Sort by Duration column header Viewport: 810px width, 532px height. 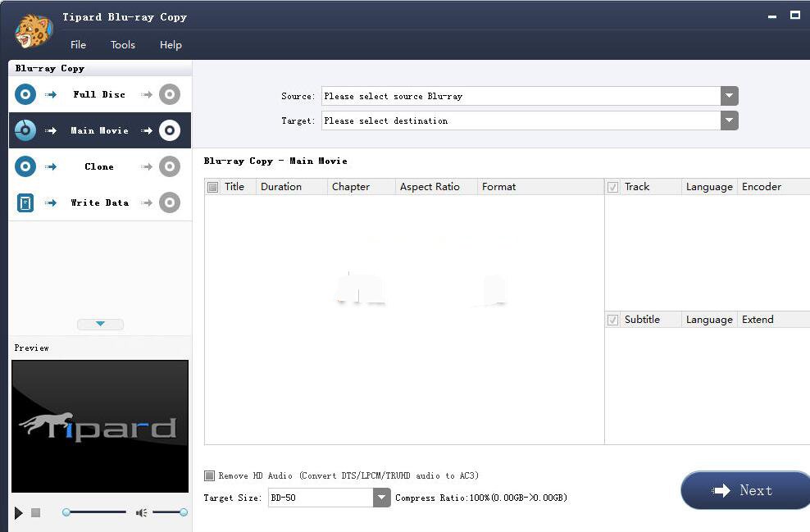point(292,186)
